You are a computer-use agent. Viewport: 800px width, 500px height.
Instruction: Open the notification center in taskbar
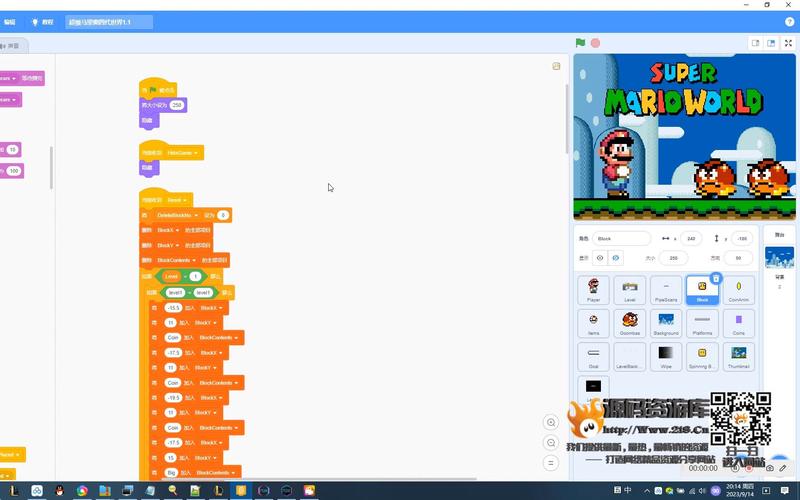click(x=785, y=491)
